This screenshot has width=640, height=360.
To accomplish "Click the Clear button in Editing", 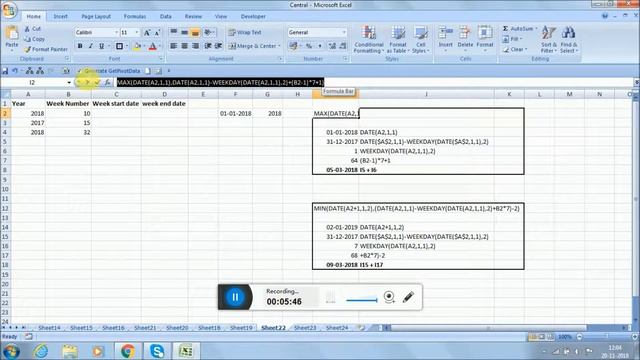I will tap(515, 49).
